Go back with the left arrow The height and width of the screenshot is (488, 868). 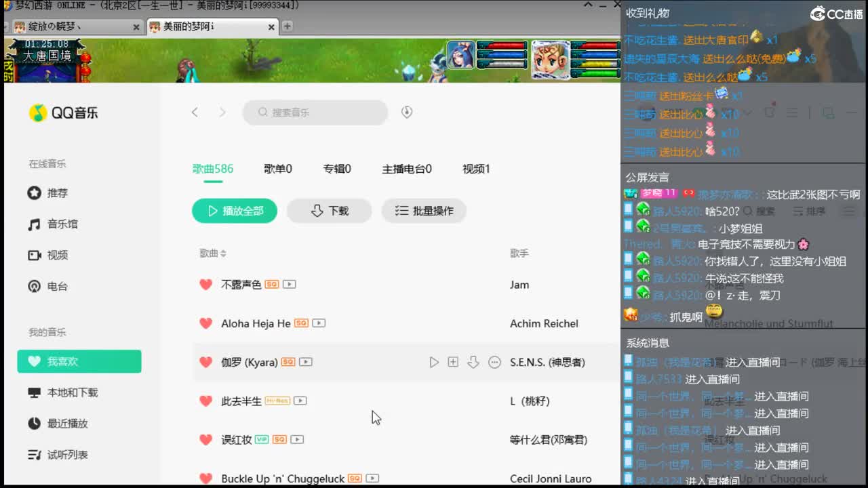click(195, 113)
